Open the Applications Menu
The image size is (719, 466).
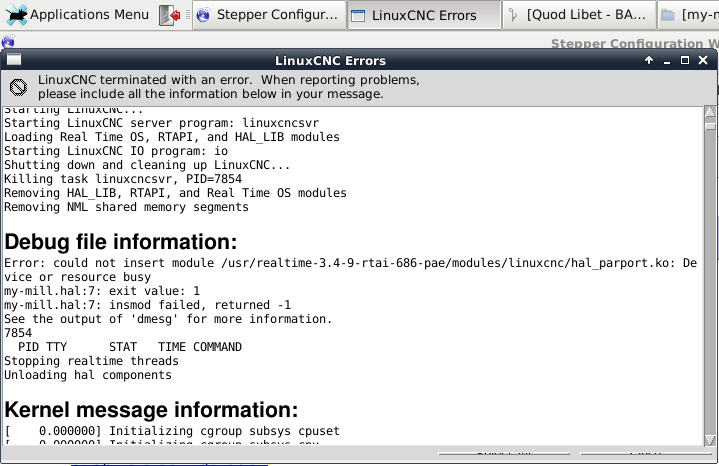(x=78, y=15)
